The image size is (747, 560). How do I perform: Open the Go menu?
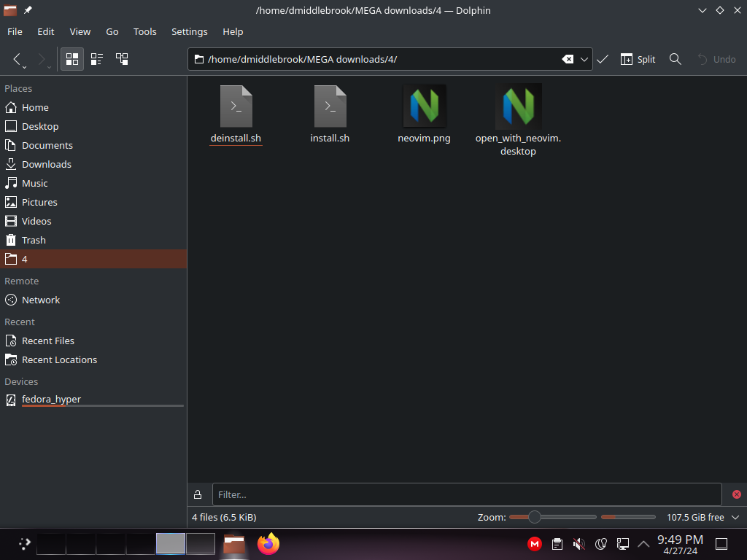click(x=112, y=31)
